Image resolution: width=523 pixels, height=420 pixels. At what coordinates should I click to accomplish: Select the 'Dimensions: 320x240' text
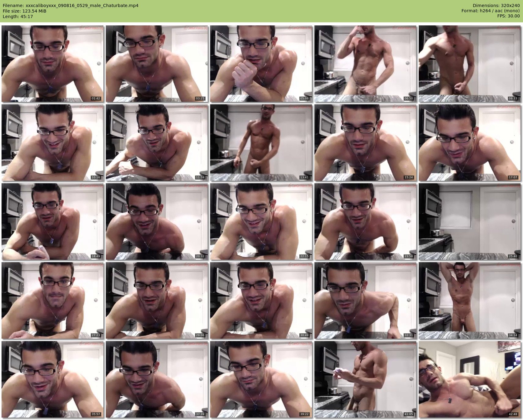pyautogui.click(x=496, y=6)
